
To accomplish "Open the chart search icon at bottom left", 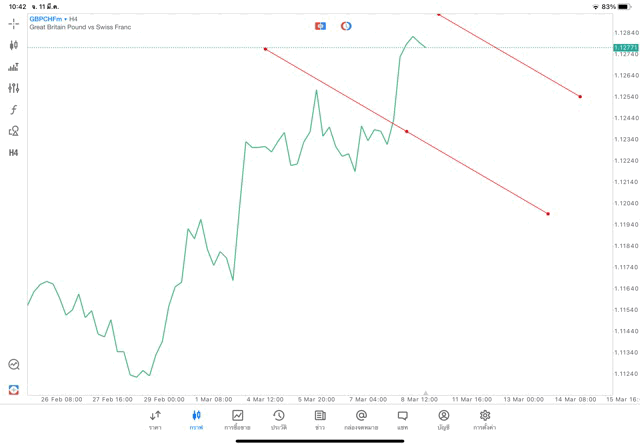I will point(14,365).
